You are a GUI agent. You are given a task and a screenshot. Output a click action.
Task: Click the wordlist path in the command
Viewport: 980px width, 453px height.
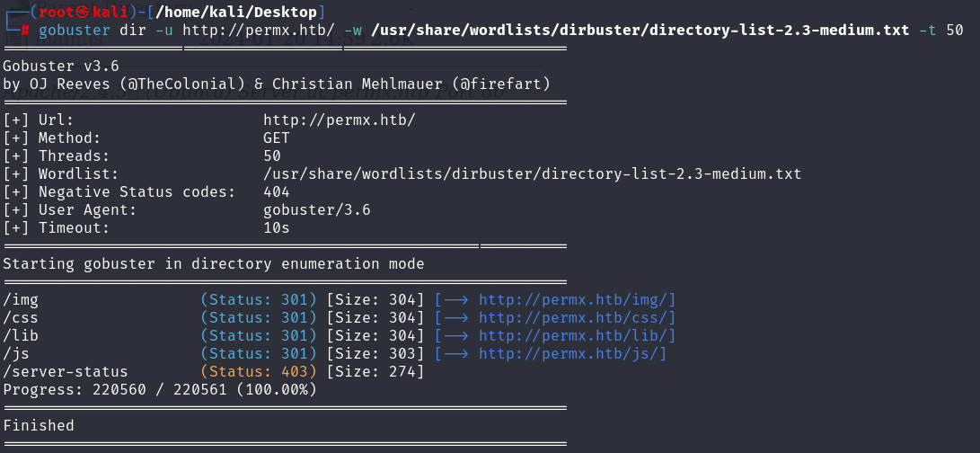640,30
